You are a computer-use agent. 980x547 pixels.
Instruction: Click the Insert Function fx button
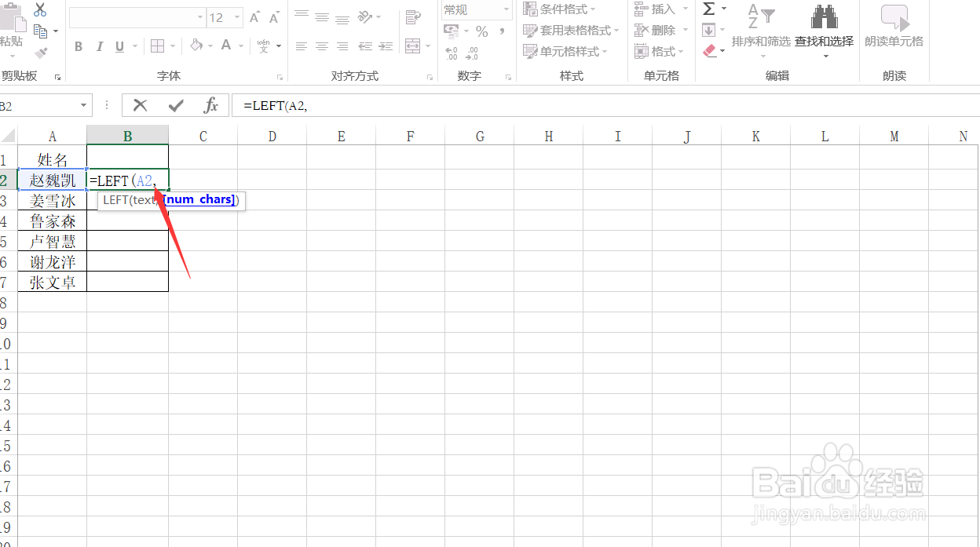pyautogui.click(x=211, y=105)
